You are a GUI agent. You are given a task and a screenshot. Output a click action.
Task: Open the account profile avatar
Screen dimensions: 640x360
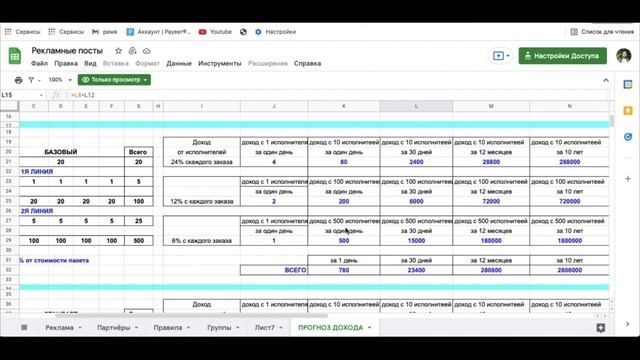(624, 56)
